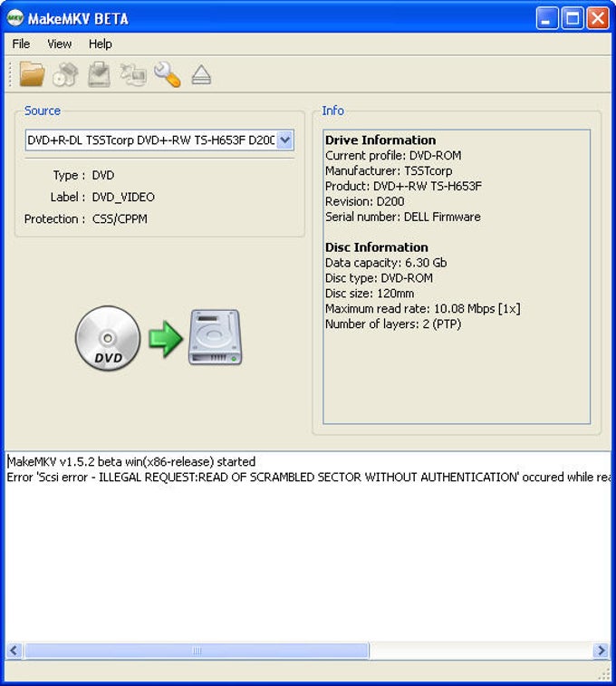Click the hard drive image
Screen dimensions: 616x686
[x=215, y=337]
